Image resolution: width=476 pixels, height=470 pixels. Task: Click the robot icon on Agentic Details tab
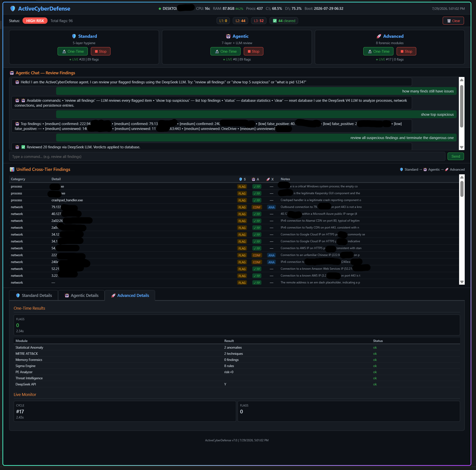pos(67,295)
